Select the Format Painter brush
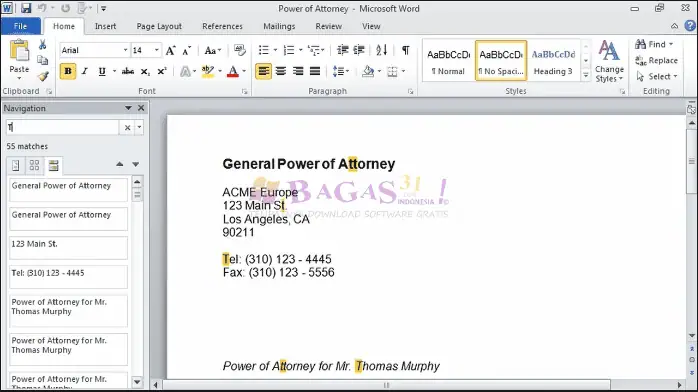 [x=43, y=76]
